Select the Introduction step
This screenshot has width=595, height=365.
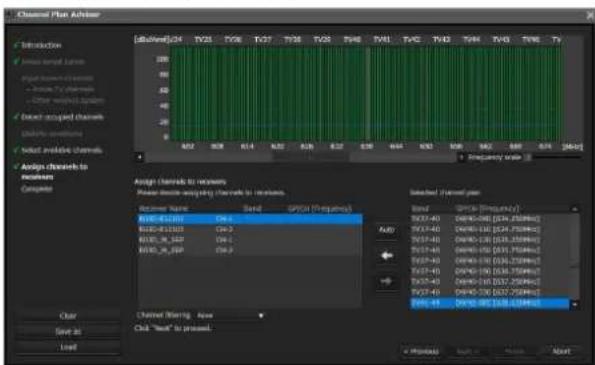click(41, 45)
